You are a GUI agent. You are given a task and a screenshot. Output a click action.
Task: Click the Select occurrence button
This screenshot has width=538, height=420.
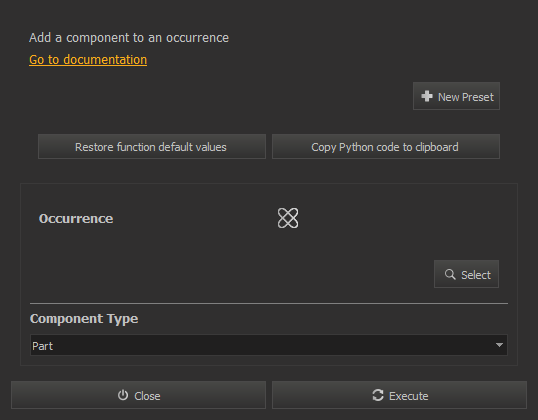466,274
